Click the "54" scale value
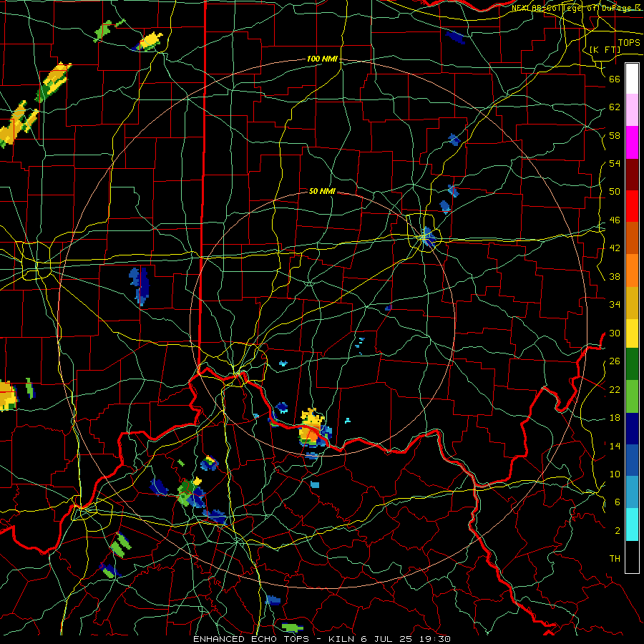644x644 pixels. (x=615, y=163)
